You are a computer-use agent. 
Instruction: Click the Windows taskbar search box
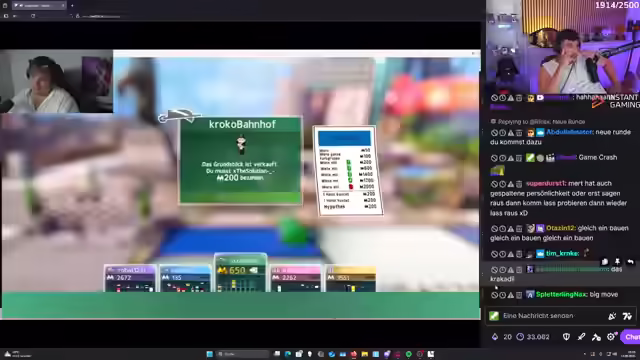pos(243,354)
